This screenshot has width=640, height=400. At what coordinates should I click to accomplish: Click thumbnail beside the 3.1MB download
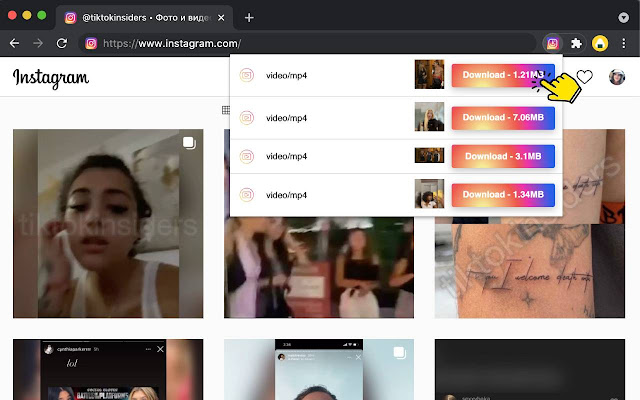[429, 156]
